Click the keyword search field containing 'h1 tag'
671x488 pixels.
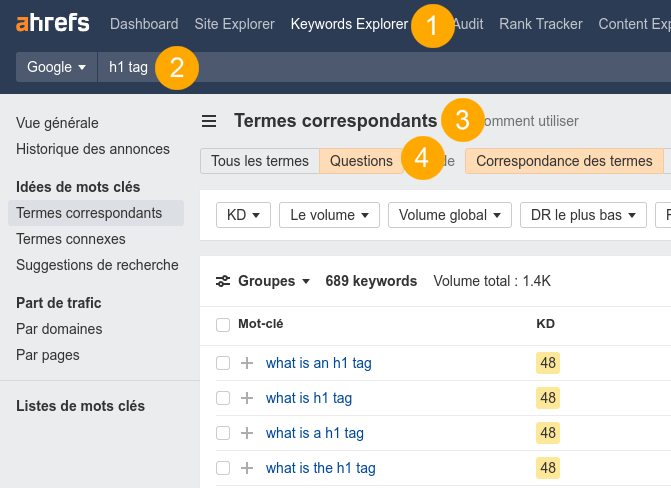pyautogui.click(x=384, y=67)
